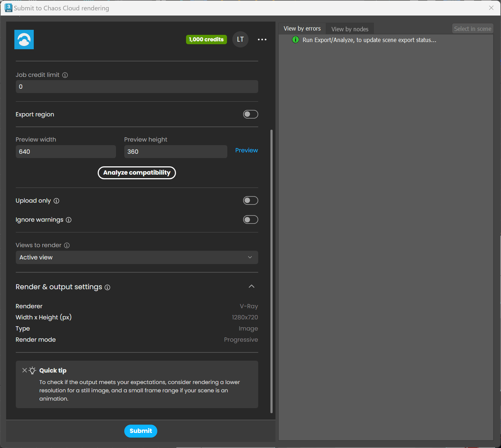
Task: Click the Views to render info icon
Action: [67, 245]
